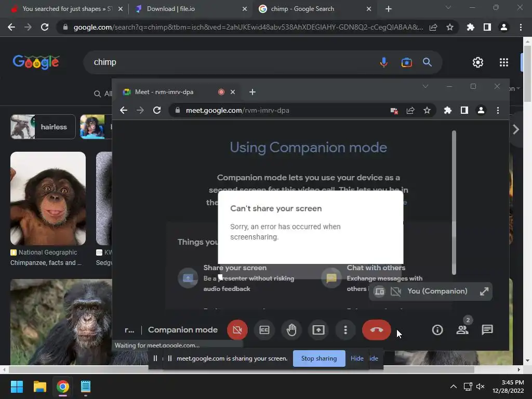Open extensions in Meet window

[448, 110]
